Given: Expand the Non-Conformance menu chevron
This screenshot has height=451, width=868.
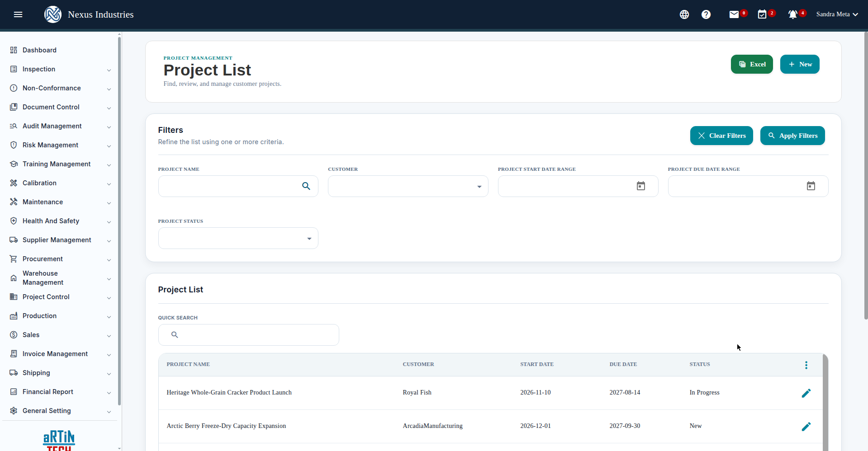Looking at the screenshot, I should tap(109, 89).
